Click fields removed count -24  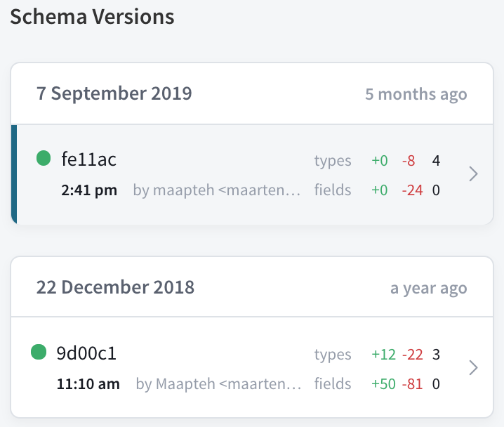(412, 190)
